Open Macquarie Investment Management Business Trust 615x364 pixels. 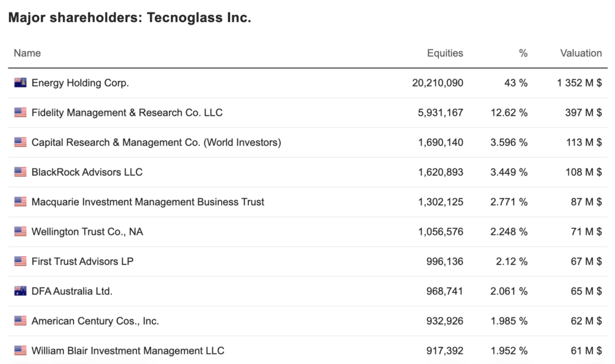[x=148, y=202]
